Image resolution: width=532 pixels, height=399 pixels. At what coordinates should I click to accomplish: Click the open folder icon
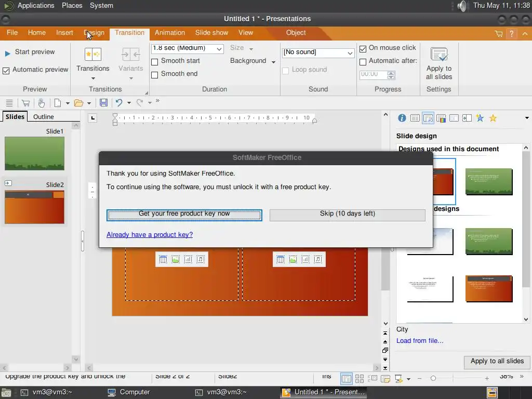(x=79, y=103)
